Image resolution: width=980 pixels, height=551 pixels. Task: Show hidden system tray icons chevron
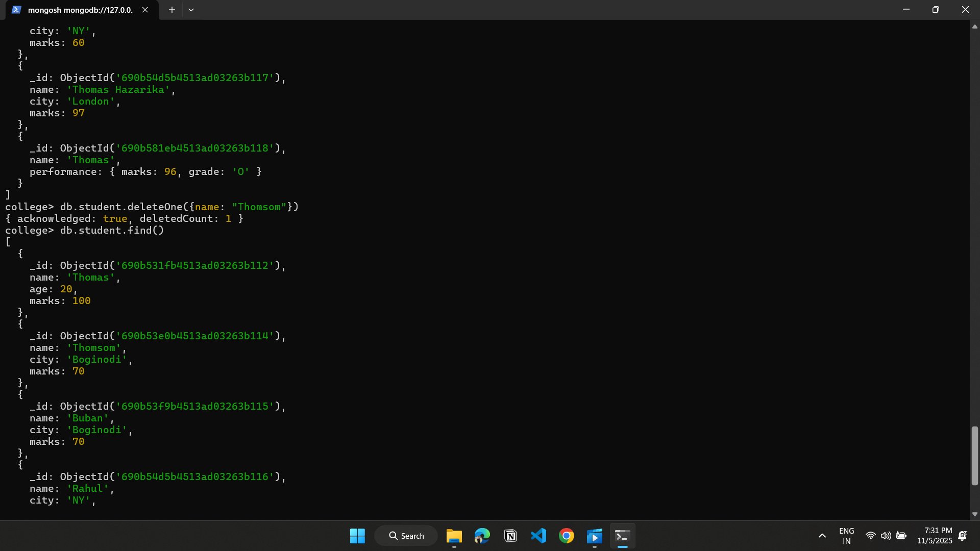(x=822, y=536)
